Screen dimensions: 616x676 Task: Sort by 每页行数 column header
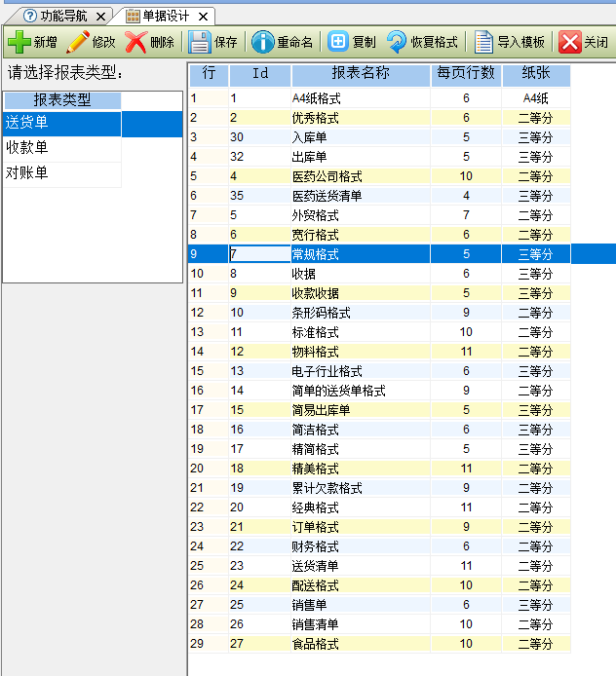pos(466,75)
